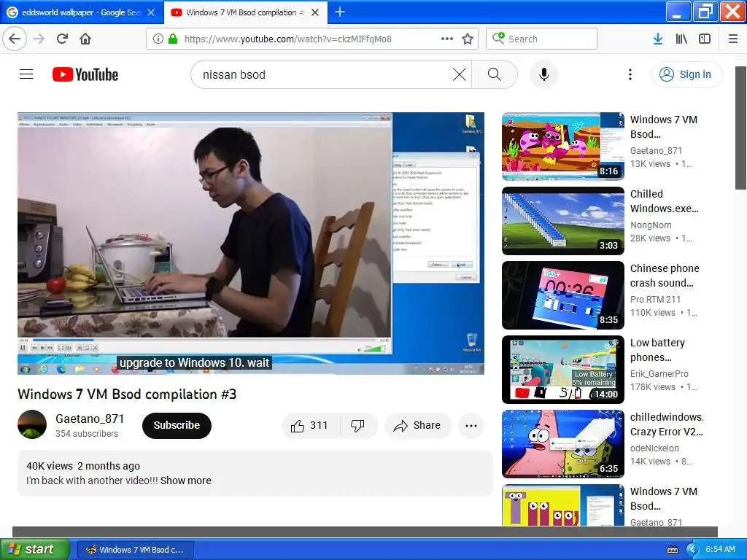The image size is (747, 560).
Task: Open the Windows start button
Action: 34,549
